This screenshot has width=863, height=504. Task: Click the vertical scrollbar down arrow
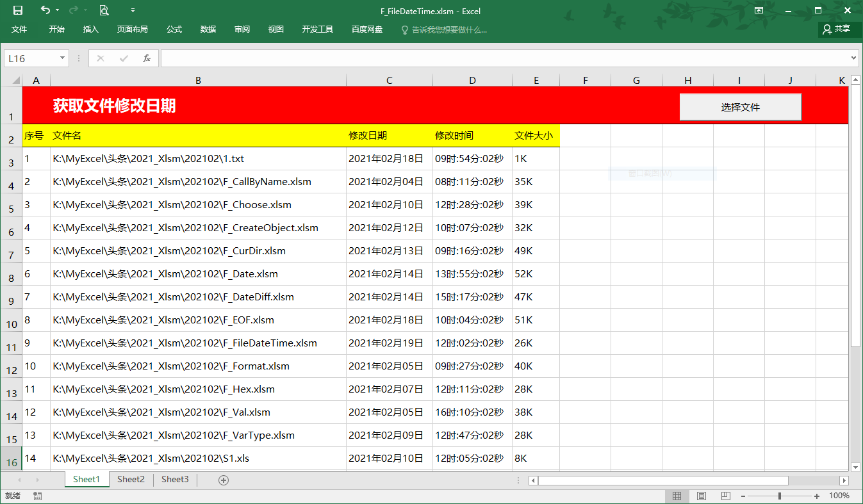coord(855,467)
